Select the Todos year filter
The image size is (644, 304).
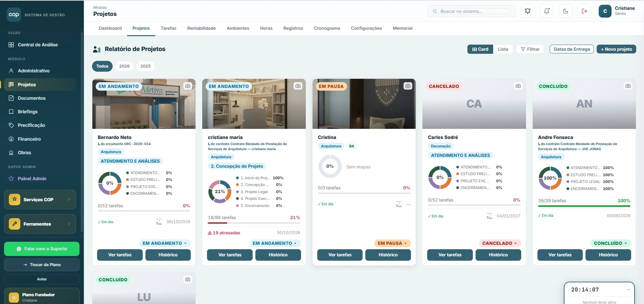[x=102, y=66]
